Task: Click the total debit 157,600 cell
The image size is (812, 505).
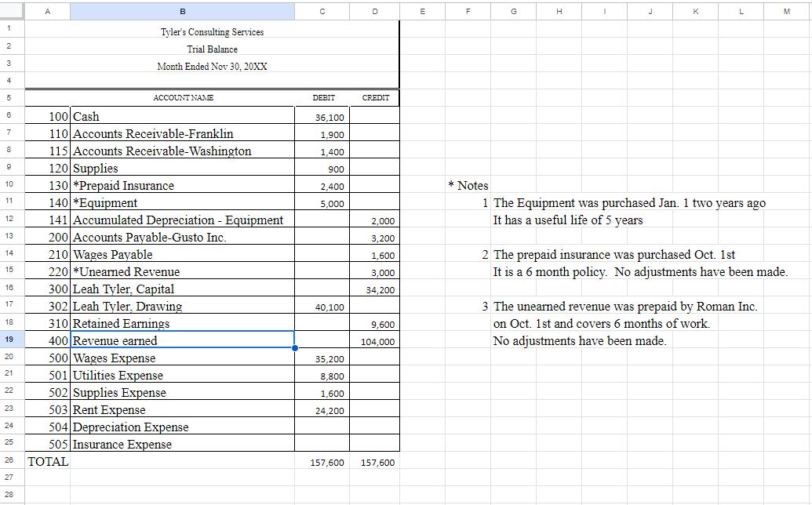Action: pyautogui.click(x=322, y=461)
